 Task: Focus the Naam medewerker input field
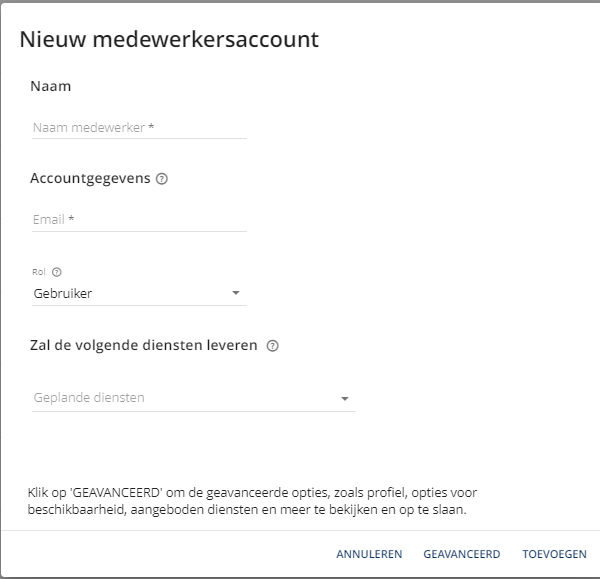[139, 127]
